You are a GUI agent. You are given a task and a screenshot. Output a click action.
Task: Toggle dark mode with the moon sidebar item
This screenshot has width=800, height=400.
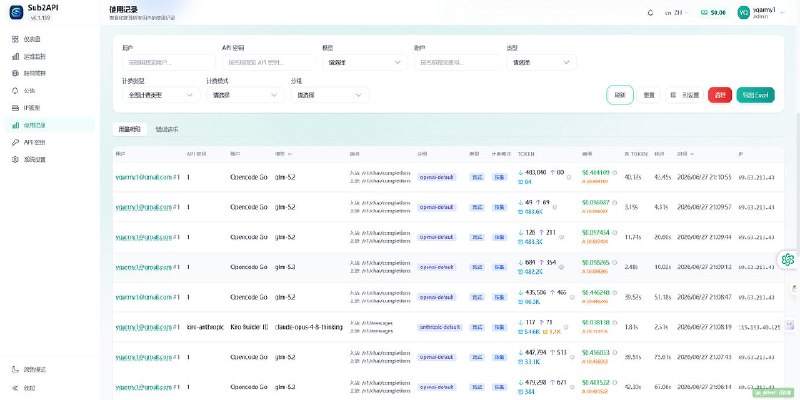tap(49, 369)
